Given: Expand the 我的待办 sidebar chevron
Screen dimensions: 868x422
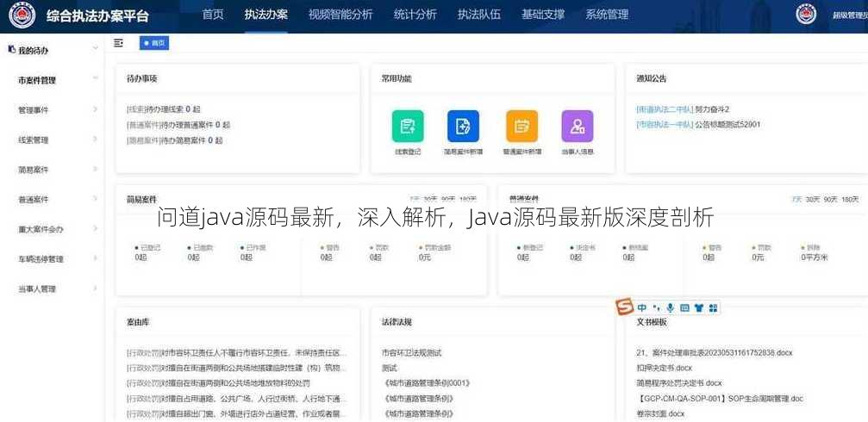Looking at the screenshot, I should [95, 49].
